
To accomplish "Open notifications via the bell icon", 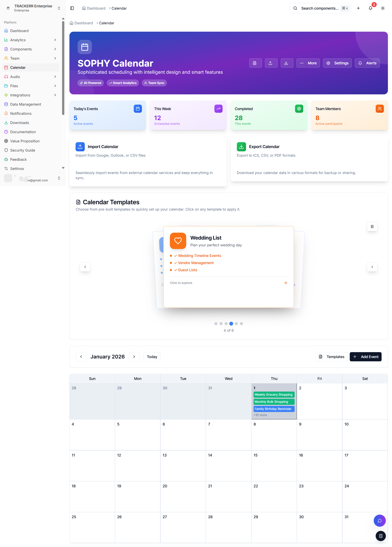I will point(371,8).
